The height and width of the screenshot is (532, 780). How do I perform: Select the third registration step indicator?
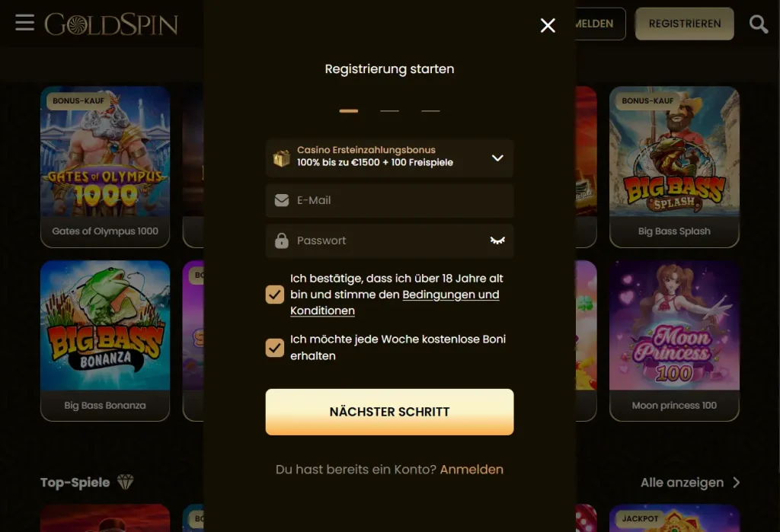tap(430, 111)
